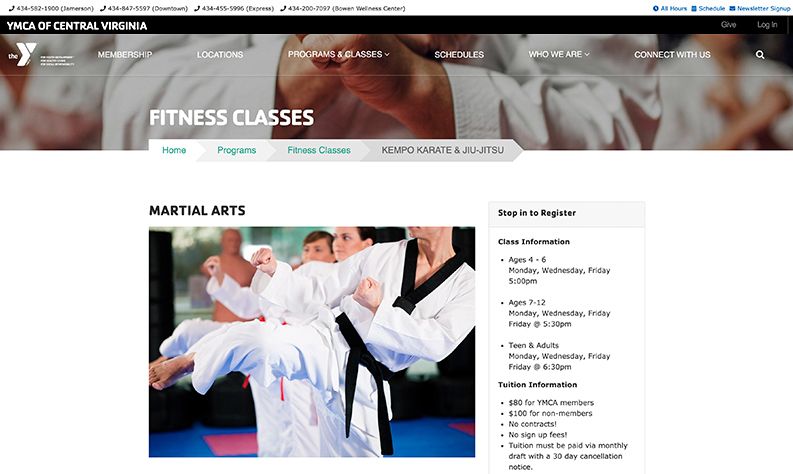Click the Log In link
Screen dimensions: 793x474
(x=767, y=25)
